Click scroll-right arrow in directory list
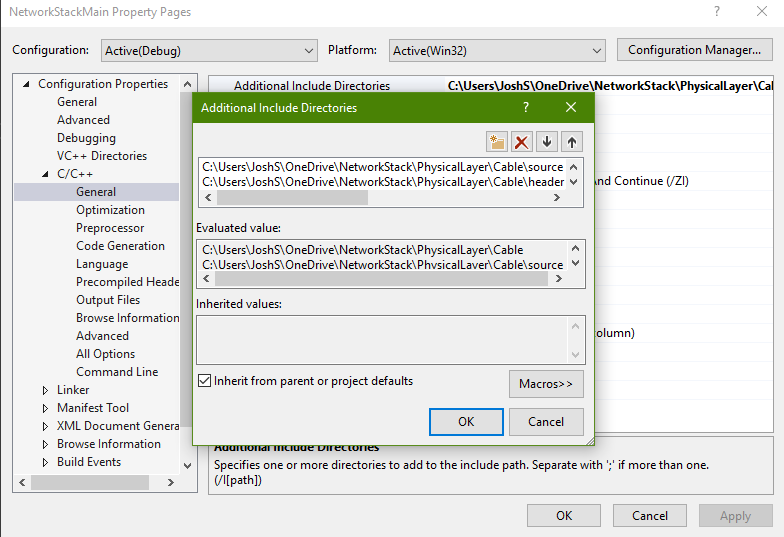Image resolution: width=784 pixels, height=537 pixels. (x=556, y=198)
